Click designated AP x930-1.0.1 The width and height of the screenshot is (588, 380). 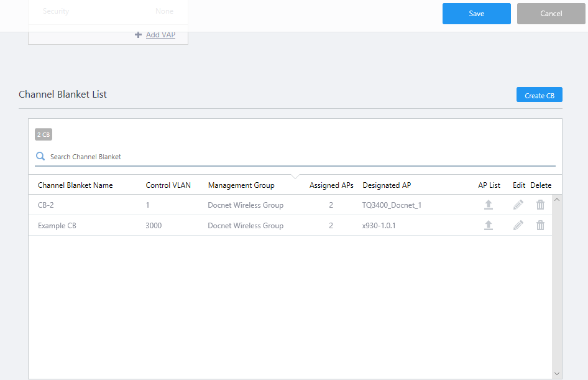click(x=379, y=226)
